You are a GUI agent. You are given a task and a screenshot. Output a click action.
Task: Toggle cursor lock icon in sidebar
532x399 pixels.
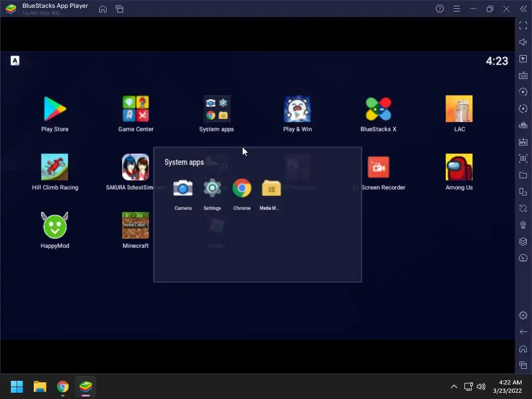(x=523, y=59)
